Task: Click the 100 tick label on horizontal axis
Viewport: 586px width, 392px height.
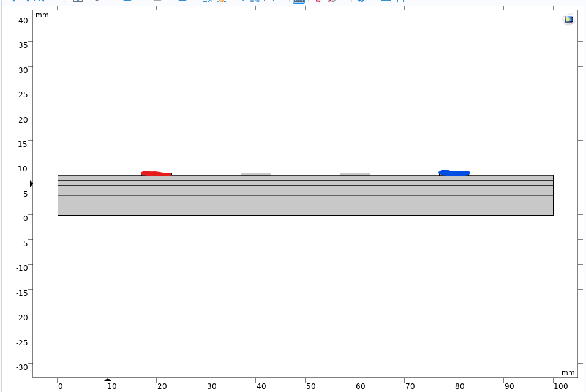Action: pyautogui.click(x=553, y=386)
